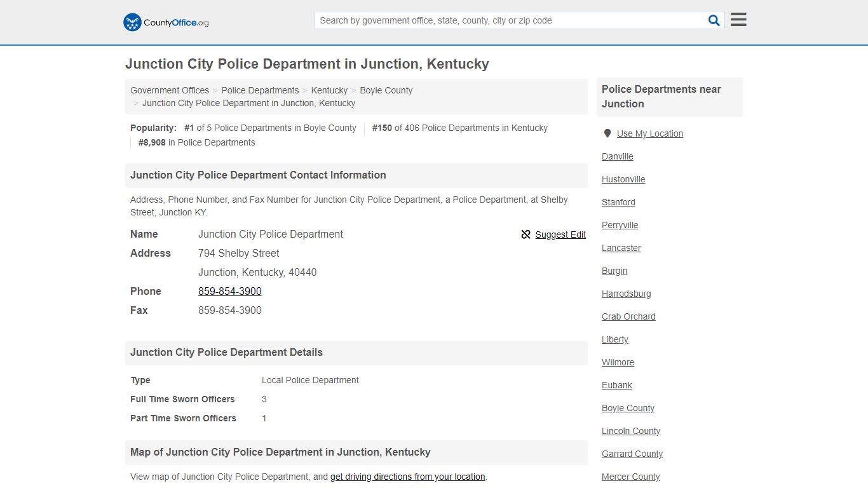This screenshot has height=488, width=868.
Task: Click the Police Departments near Junction heading
Action: point(661,97)
